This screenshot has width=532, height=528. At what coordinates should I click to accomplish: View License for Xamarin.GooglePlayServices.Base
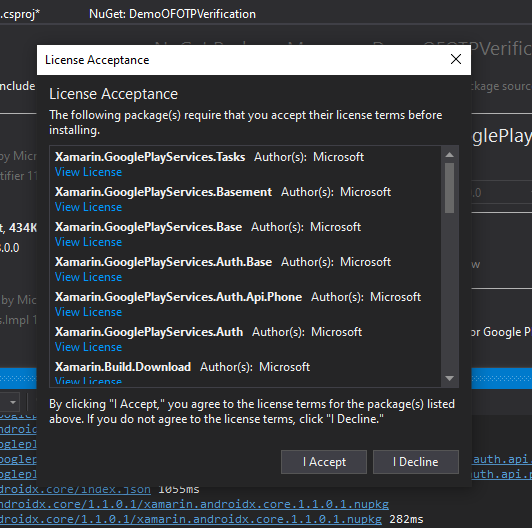point(88,242)
